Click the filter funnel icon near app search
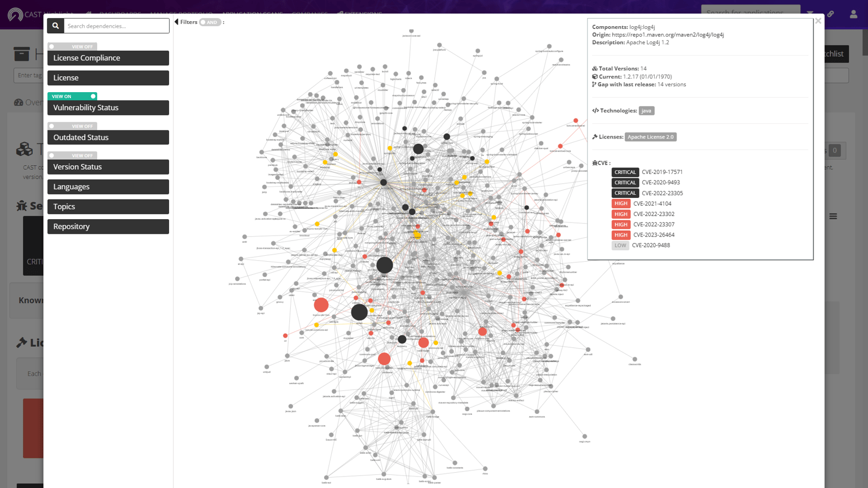This screenshot has width=868, height=488. click(x=810, y=14)
